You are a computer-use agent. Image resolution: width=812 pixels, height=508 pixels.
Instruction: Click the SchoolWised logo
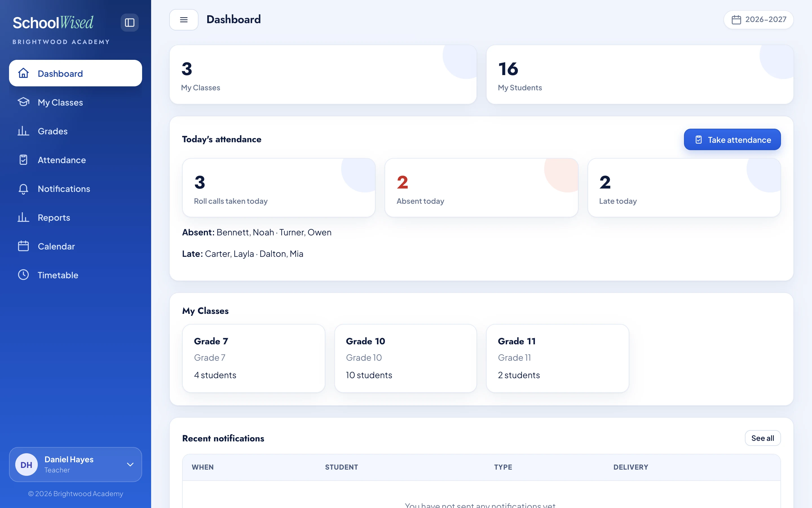click(x=53, y=23)
